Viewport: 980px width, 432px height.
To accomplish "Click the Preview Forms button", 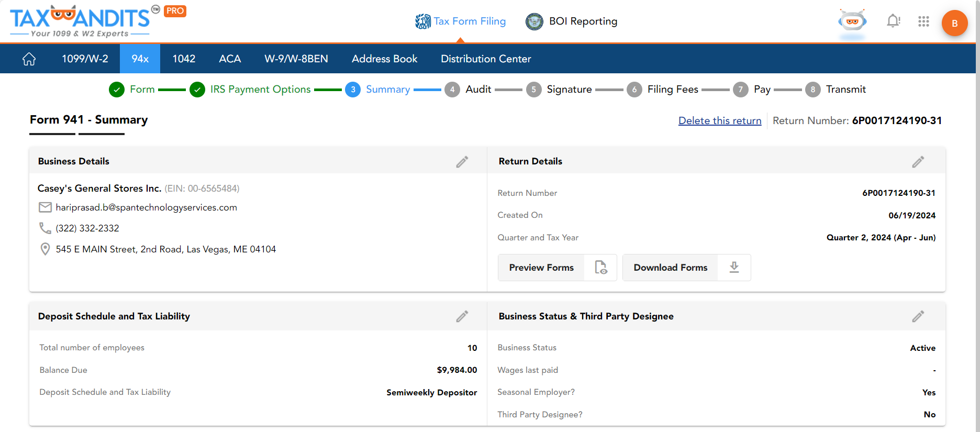I will pos(557,268).
